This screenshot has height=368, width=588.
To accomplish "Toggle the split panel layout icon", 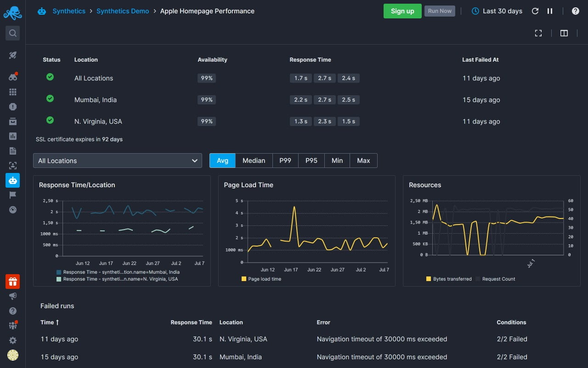I will [x=564, y=33].
